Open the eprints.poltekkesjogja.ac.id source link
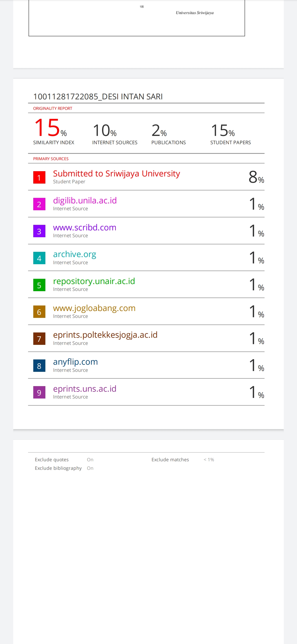This screenshot has width=297, height=644. 105,335
